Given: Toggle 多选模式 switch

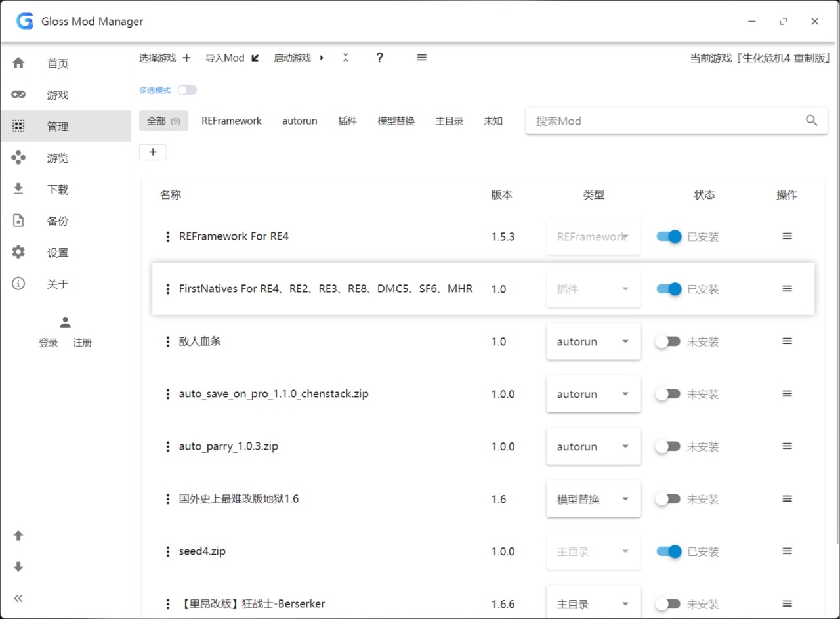Looking at the screenshot, I should point(187,90).
